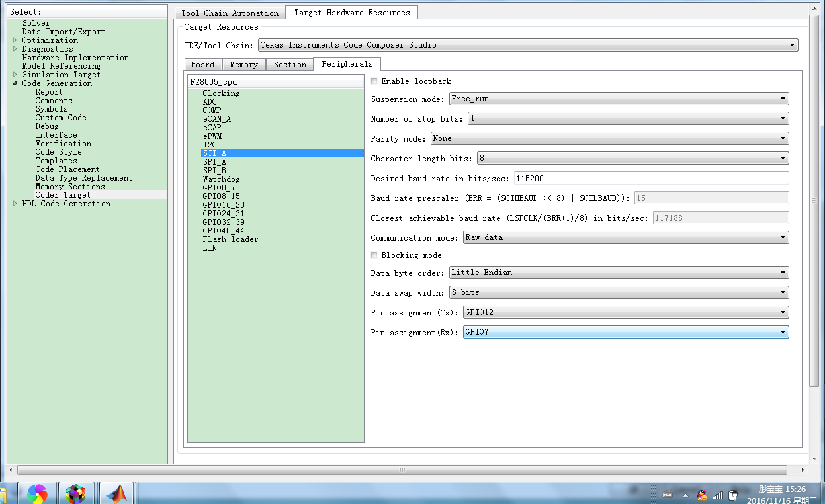This screenshot has width=825, height=504.
Task: Select ADC in peripherals list
Action: click(210, 102)
